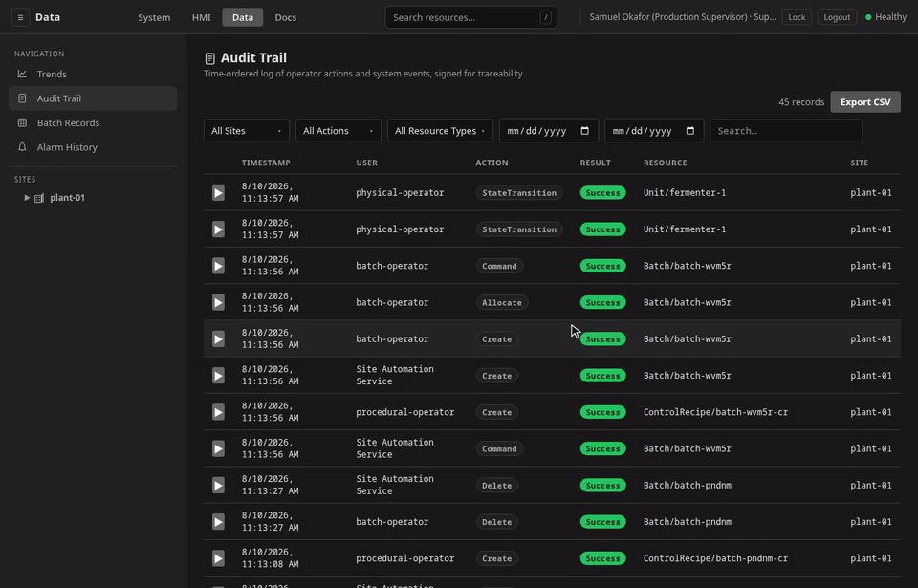Click the plant-01 site tree item

tap(67, 198)
